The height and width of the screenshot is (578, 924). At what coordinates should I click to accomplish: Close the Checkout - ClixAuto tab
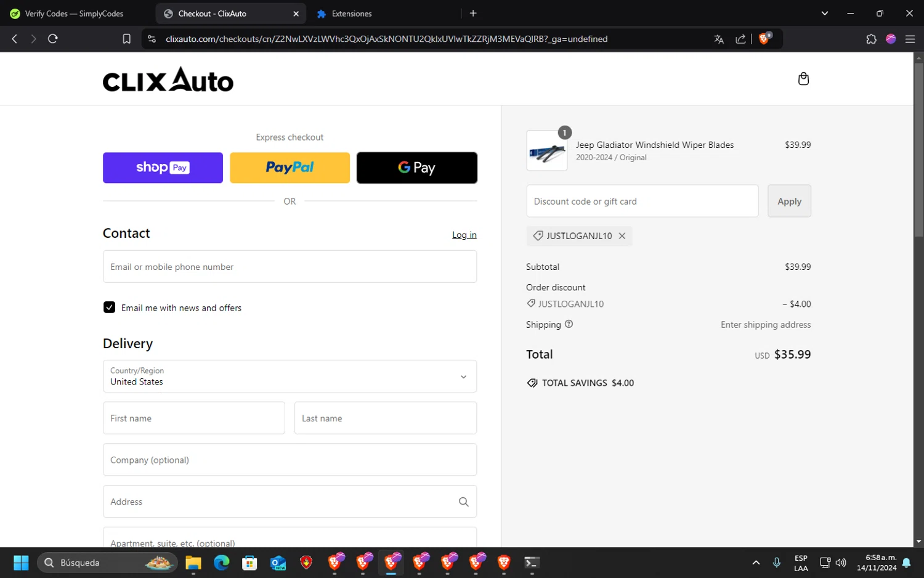[x=296, y=14]
